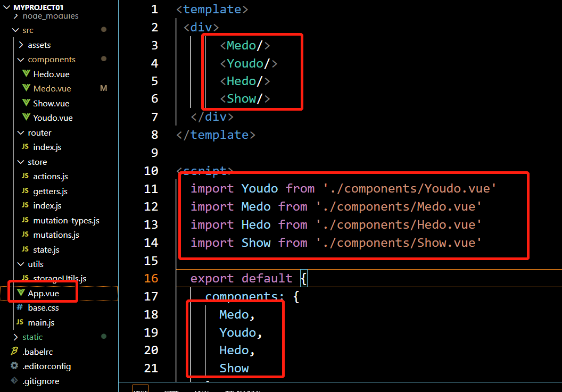
Task: Open Youdo.vue from components
Action: 53,118
